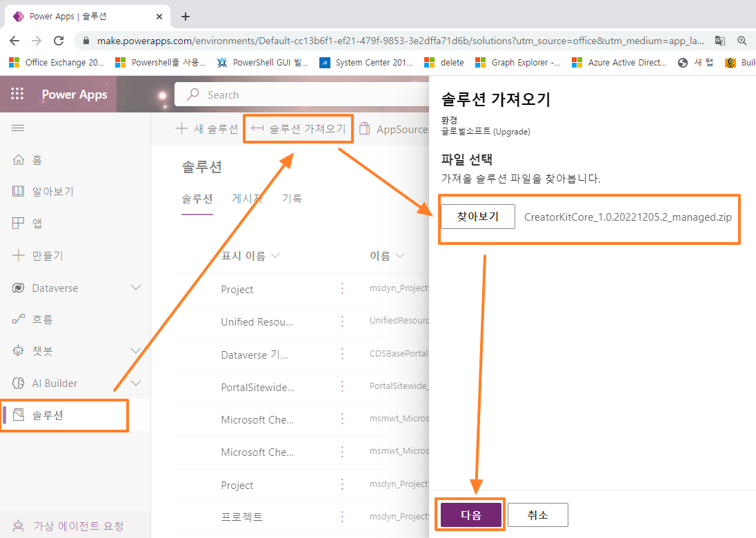Open a new browser tab
The width and height of the screenshot is (756, 538).
point(186,17)
